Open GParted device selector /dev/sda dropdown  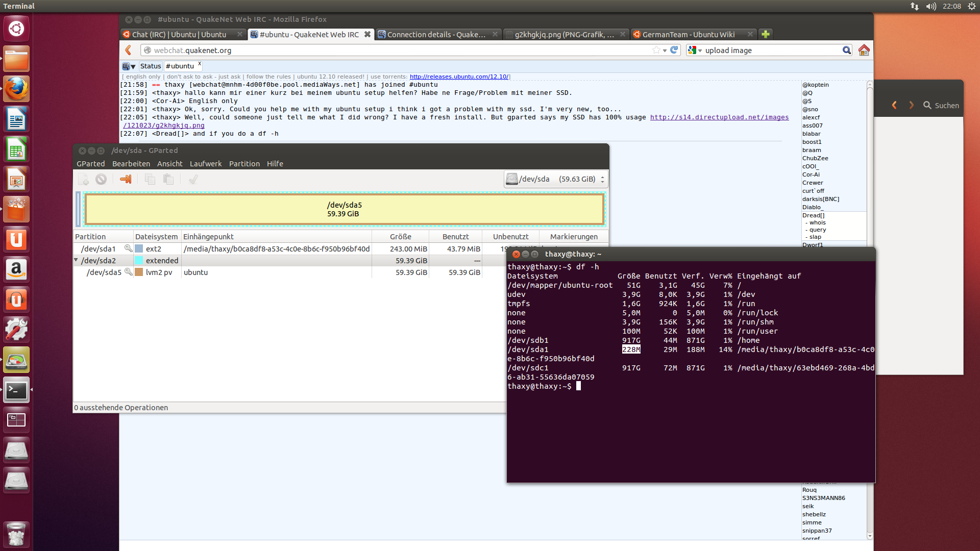[556, 179]
